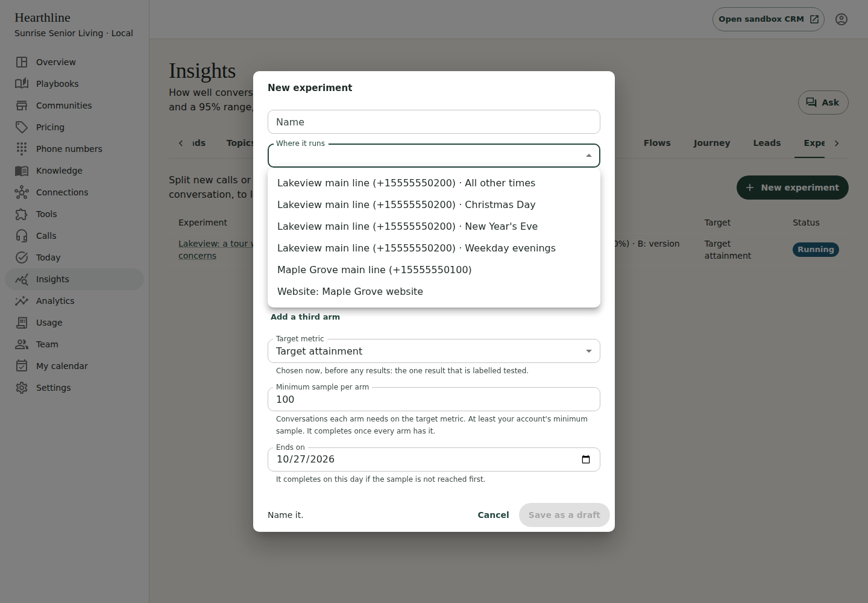Click the Pricing tag icon
868x603 pixels.
coord(22,127)
